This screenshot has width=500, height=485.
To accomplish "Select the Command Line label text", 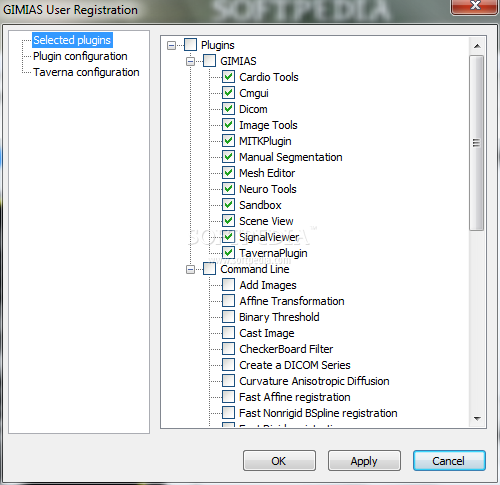I will tap(255, 269).
